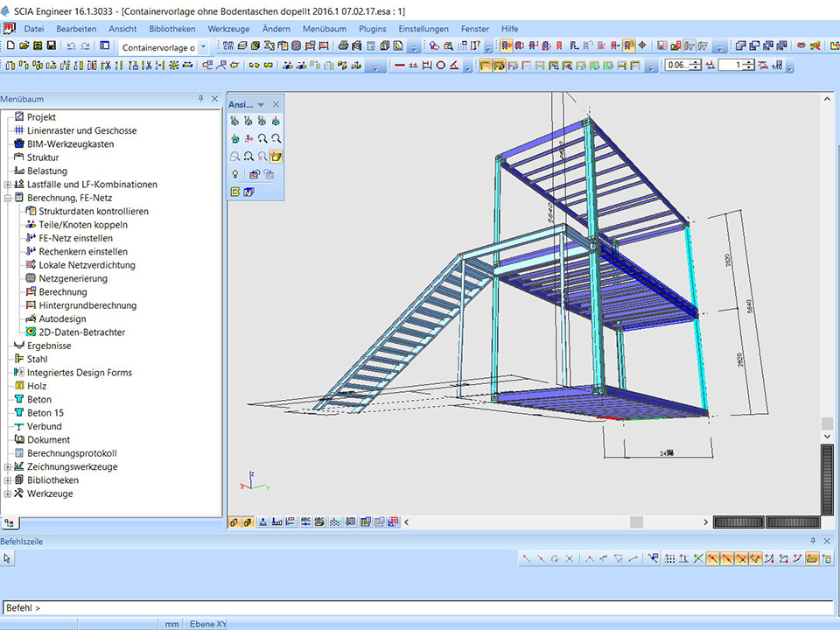Open Ergebnisse in the menu tree

49,346
